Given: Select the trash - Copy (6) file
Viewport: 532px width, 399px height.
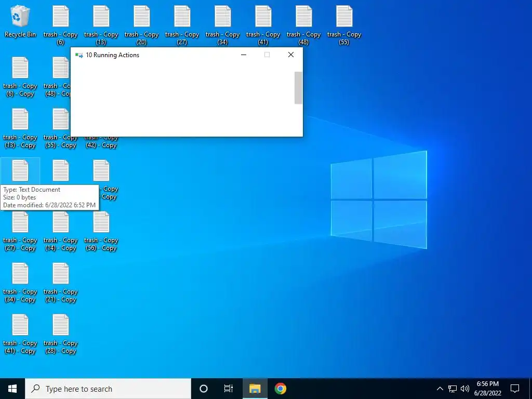Looking at the screenshot, I should [60, 25].
